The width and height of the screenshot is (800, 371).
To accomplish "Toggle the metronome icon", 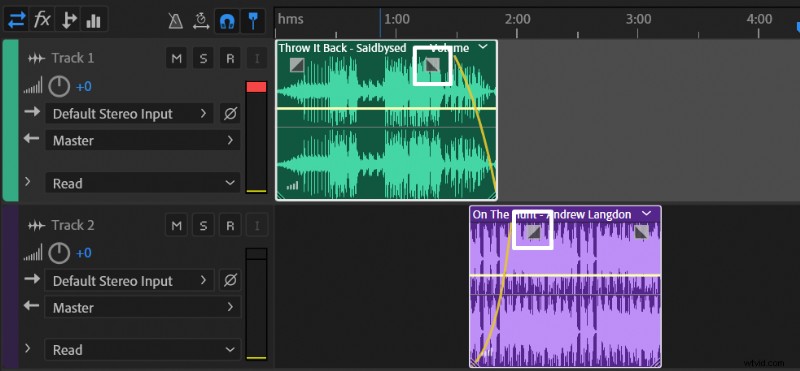I will [176, 21].
